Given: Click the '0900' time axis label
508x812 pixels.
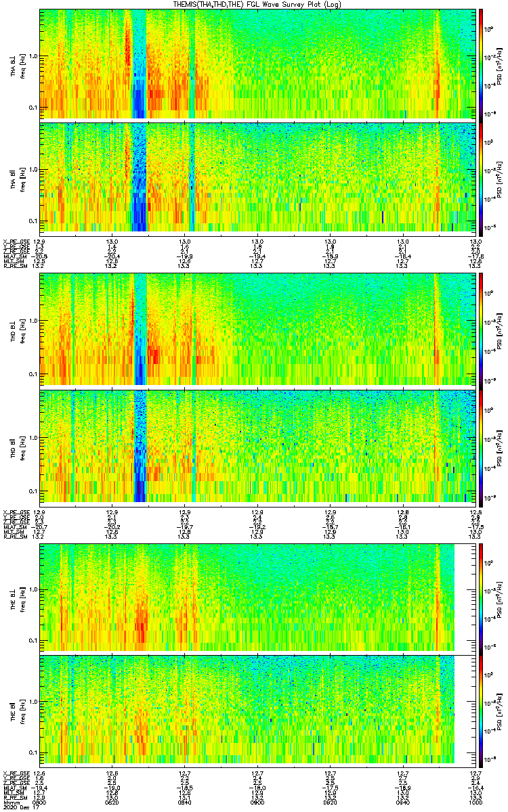Looking at the screenshot, I should [257, 803].
